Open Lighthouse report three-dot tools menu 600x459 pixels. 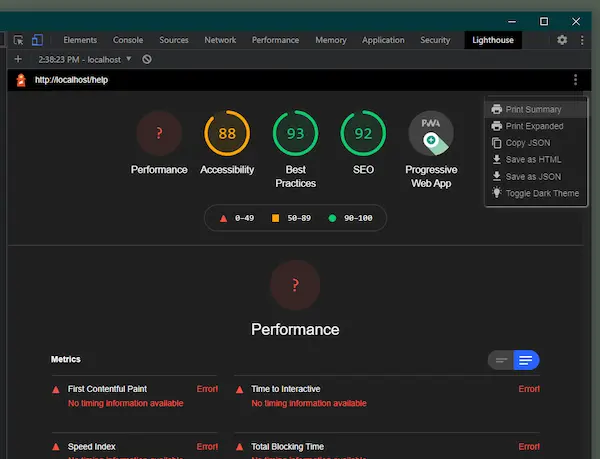(x=575, y=80)
